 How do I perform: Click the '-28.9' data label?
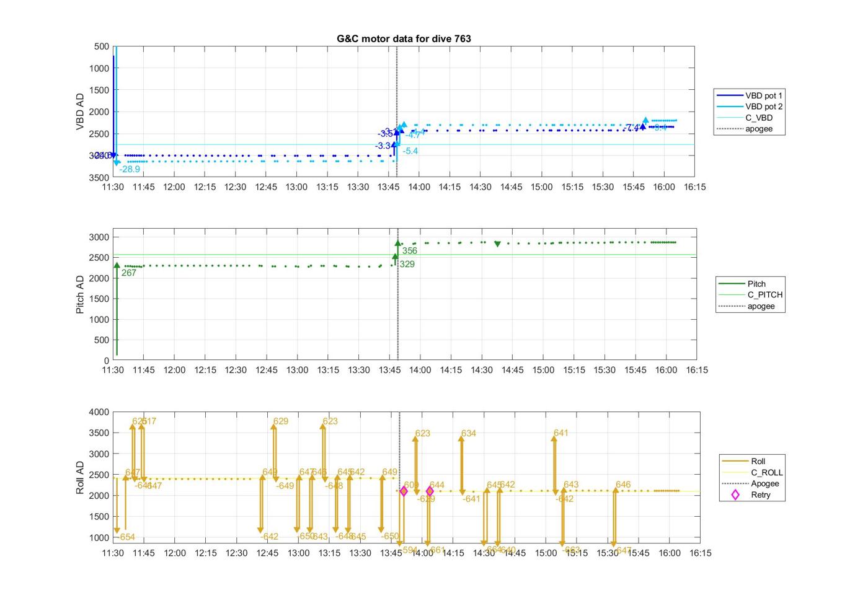pos(130,169)
